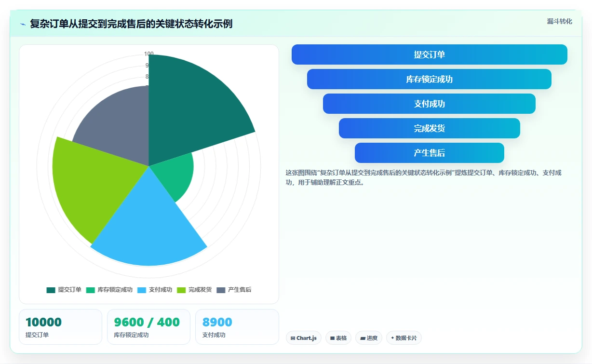Click the lightning icon beside the title
Image resolution: width=592 pixels, height=364 pixels.
(x=23, y=24)
